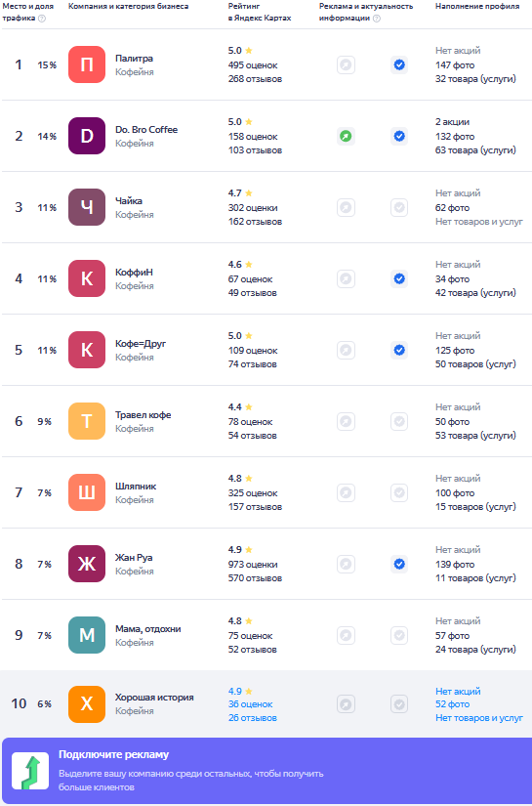The width and height of the screenshot is (532, 806).
Task: Open the company name 'Кофе=Друг'
Action: 141,343
